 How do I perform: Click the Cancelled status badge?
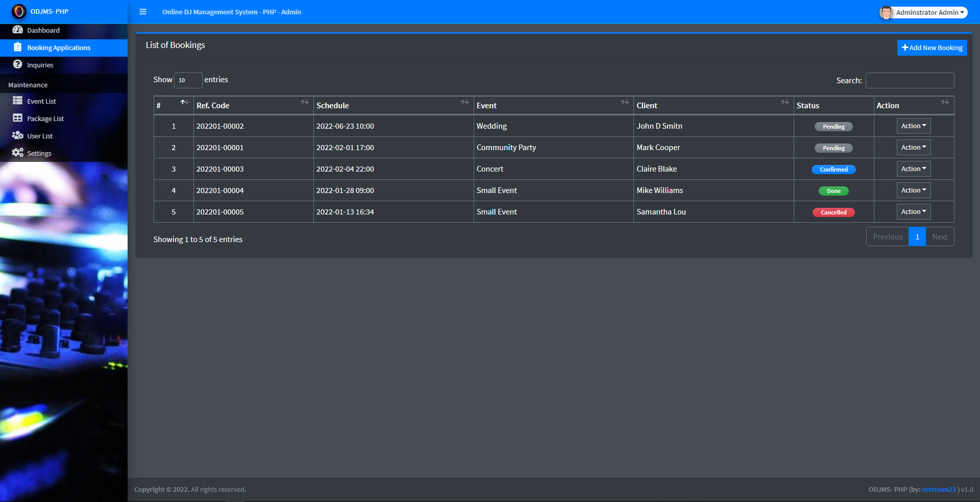(834, 212)
